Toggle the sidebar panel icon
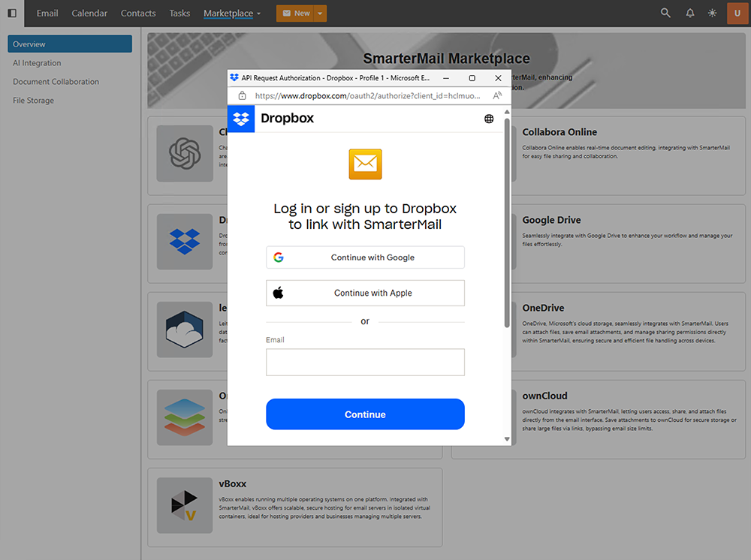This screenshot has height=560, width=751. [12, 13]
